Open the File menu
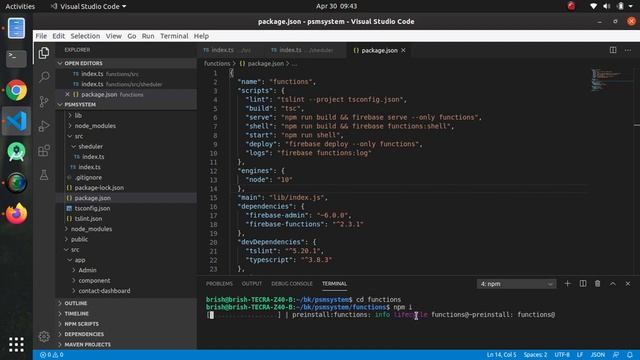The width and height of the screenshot is (640, 360). [41, 36]
